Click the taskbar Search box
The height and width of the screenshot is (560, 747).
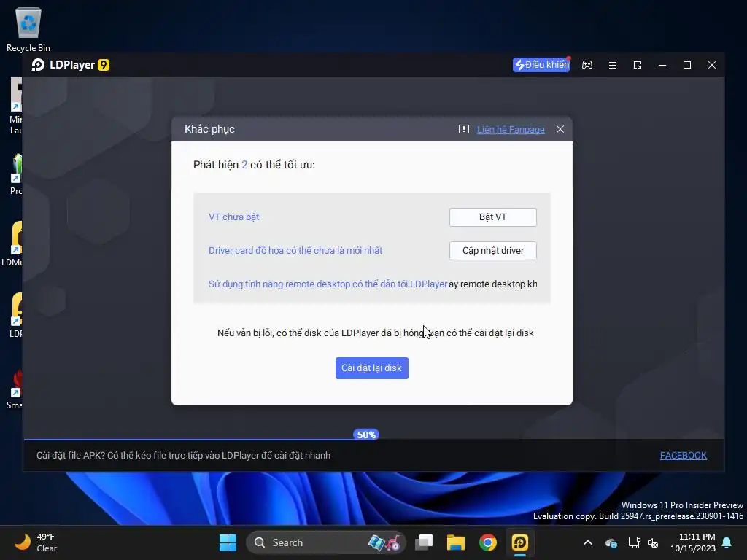pos(325,542)
